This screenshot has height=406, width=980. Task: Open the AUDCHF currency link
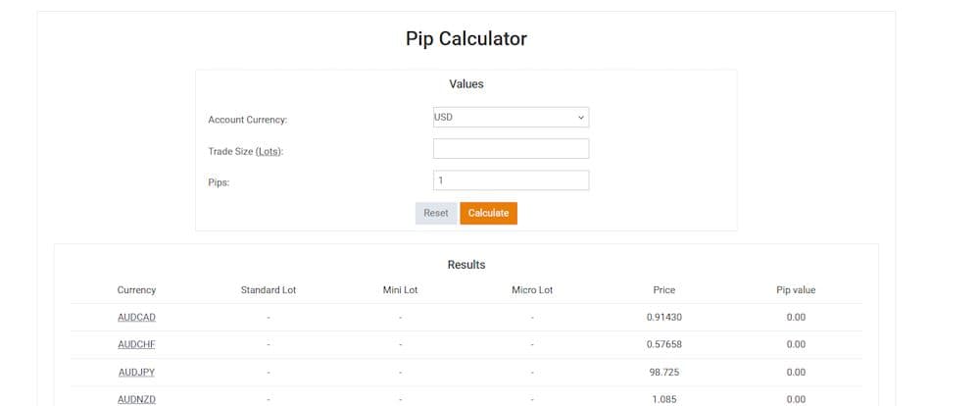(x=136, y=344)
